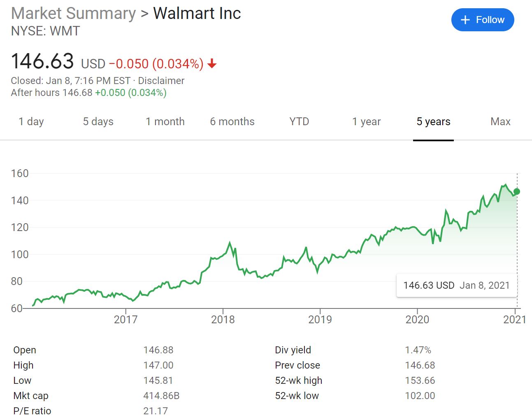Click the current price 146.63 USD
Screen dimensions: 532x418
42,61
